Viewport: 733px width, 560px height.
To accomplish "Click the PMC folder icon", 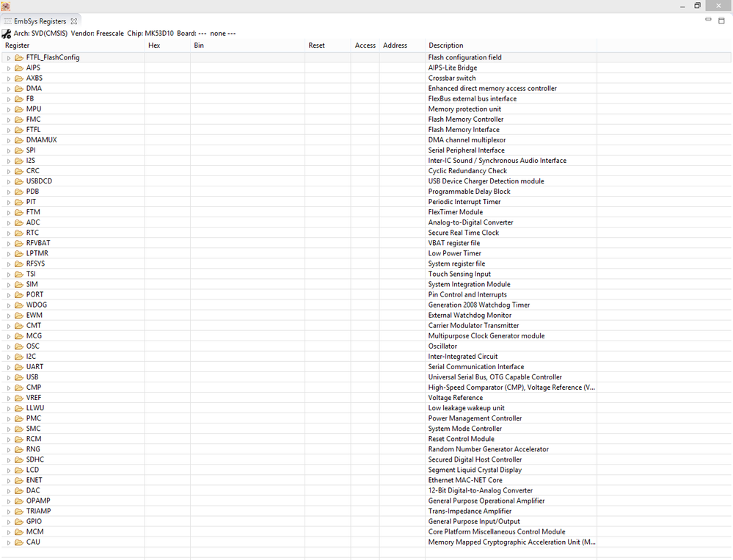I will [x=18, y=418].
